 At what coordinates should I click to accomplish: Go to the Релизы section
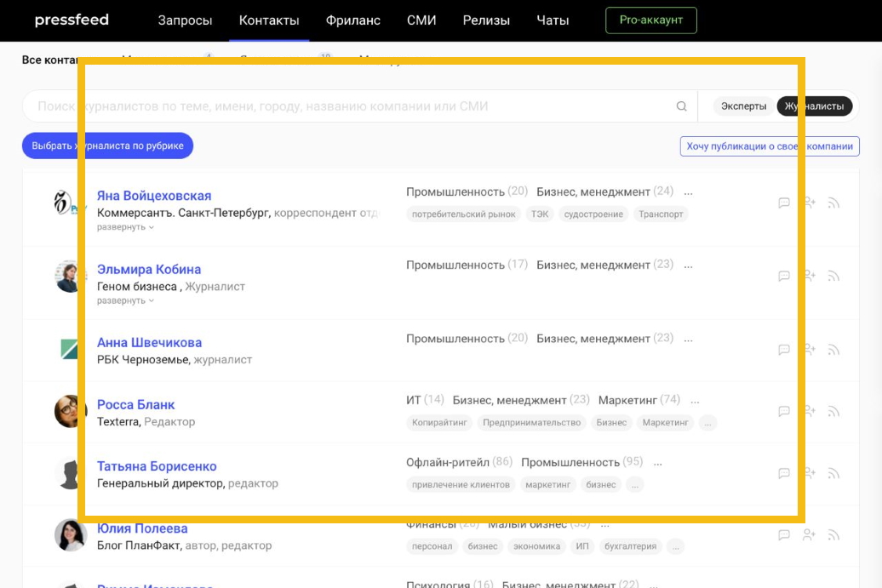[x=486, y=20]
